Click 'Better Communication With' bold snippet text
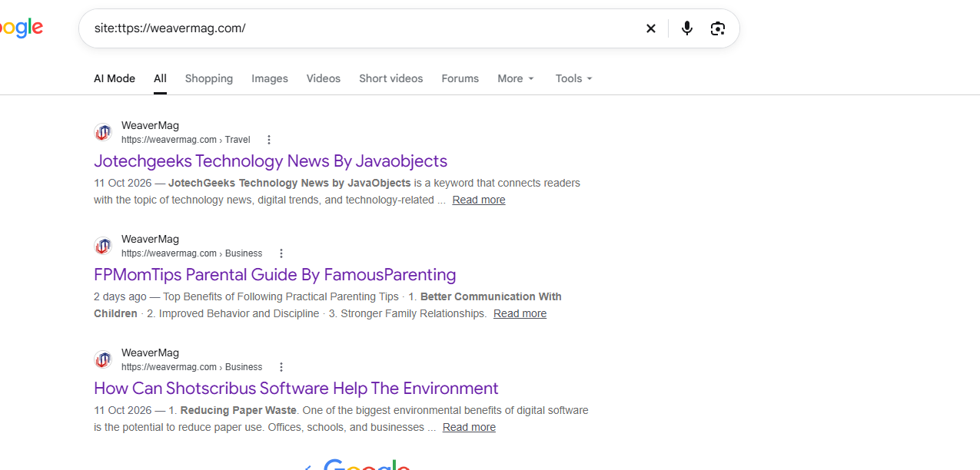The image size is (980, 470). [x=491, y=296]
